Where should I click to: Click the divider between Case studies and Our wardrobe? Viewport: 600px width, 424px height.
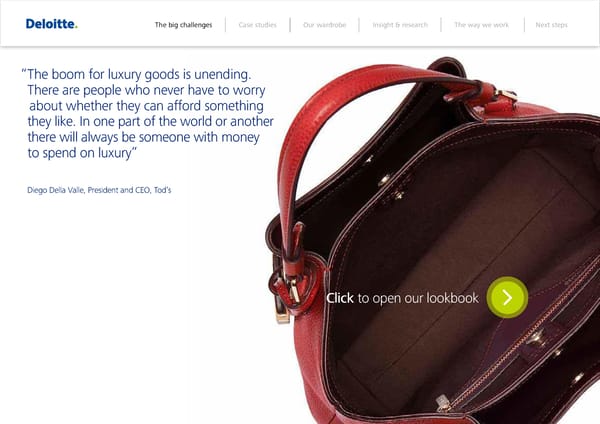tap(290, 25)
